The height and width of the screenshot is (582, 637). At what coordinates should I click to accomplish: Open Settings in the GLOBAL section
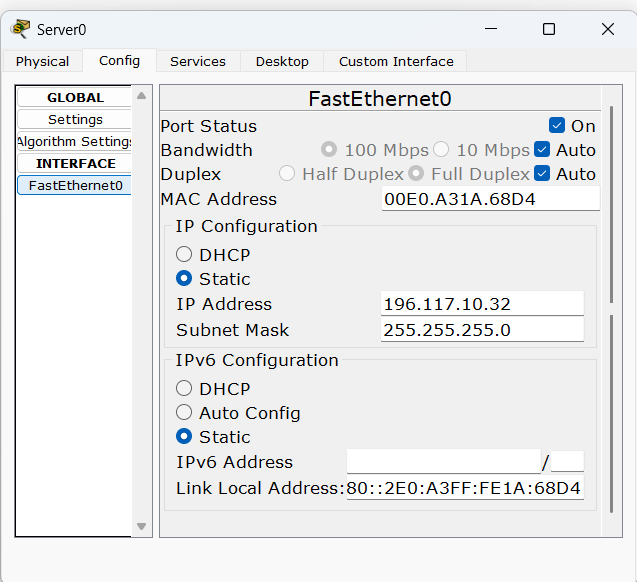pos(75,120)
